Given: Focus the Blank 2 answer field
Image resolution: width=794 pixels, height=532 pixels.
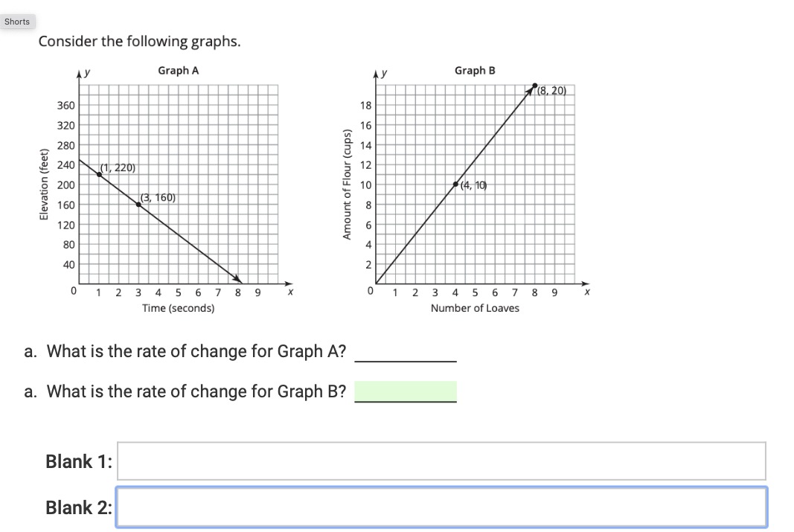Looking at the screenshot, I should (x=441, y=507).
